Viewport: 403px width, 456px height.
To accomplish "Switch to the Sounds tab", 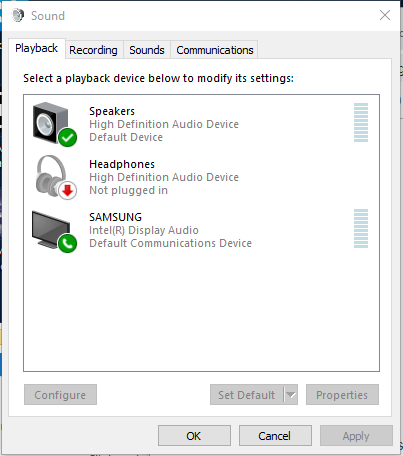I will pos(147,50).
